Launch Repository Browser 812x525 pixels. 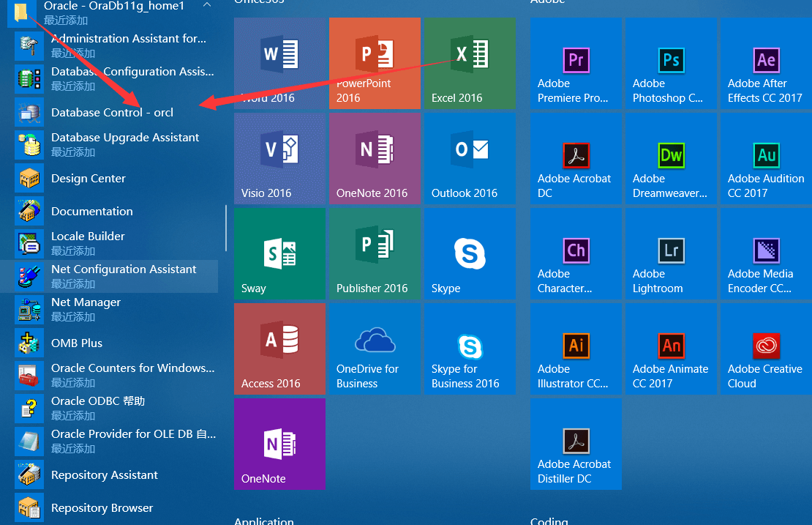[109, 507]
